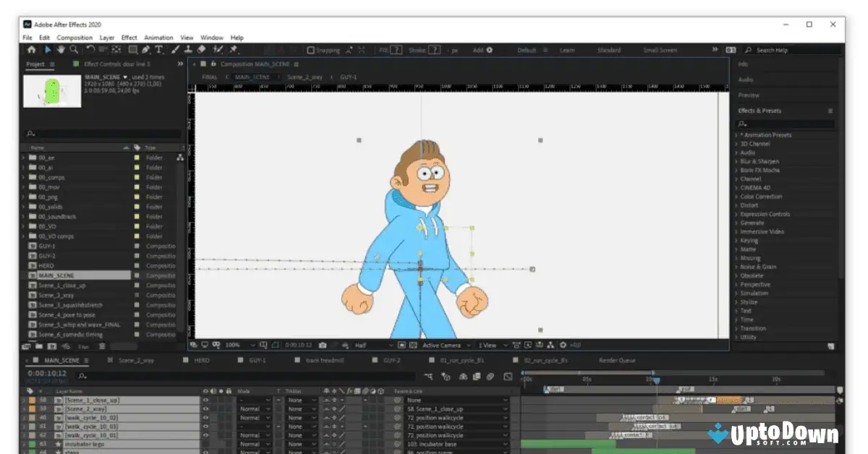Screen dimensions: 868x454
Task: Enable Snapping in the toolbar
Action: point(310,49)
